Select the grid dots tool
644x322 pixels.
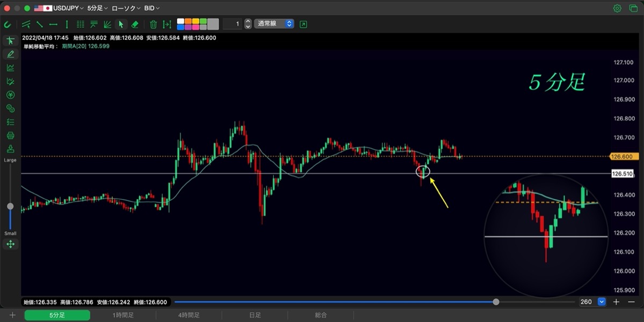[x=80, y=24]
